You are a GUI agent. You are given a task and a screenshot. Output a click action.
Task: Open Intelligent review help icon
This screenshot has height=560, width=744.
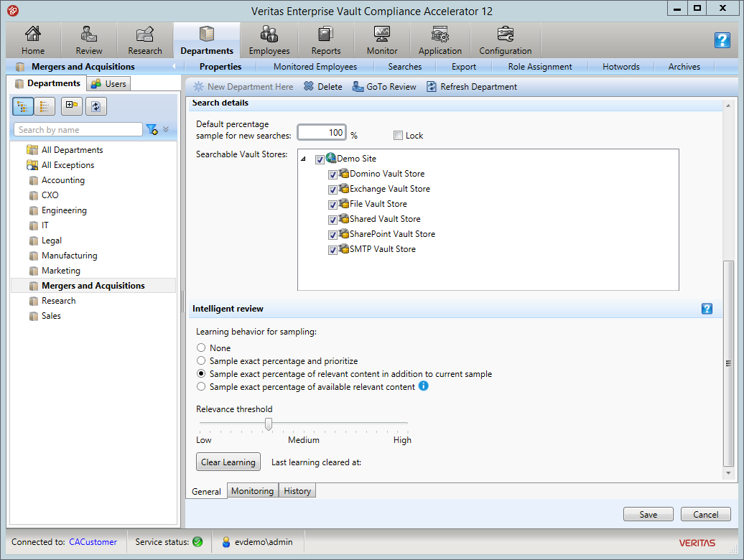coord(707,309)
